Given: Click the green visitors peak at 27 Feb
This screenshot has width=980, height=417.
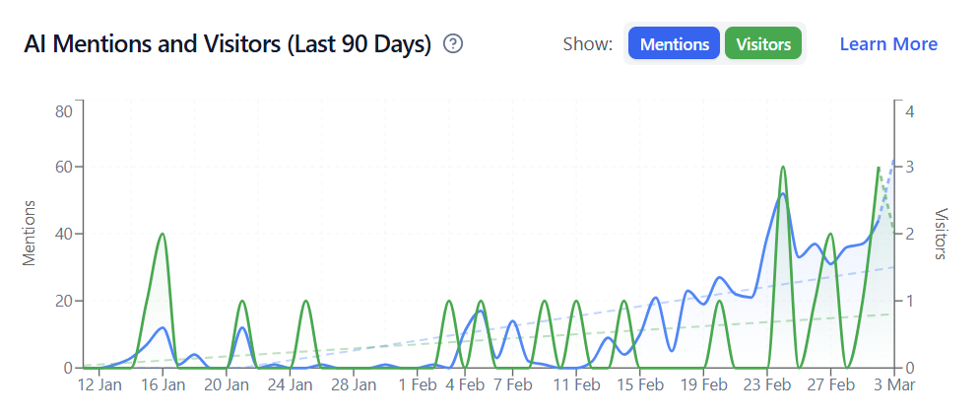Looking at the screenshot, I should (x=830, y=235).
